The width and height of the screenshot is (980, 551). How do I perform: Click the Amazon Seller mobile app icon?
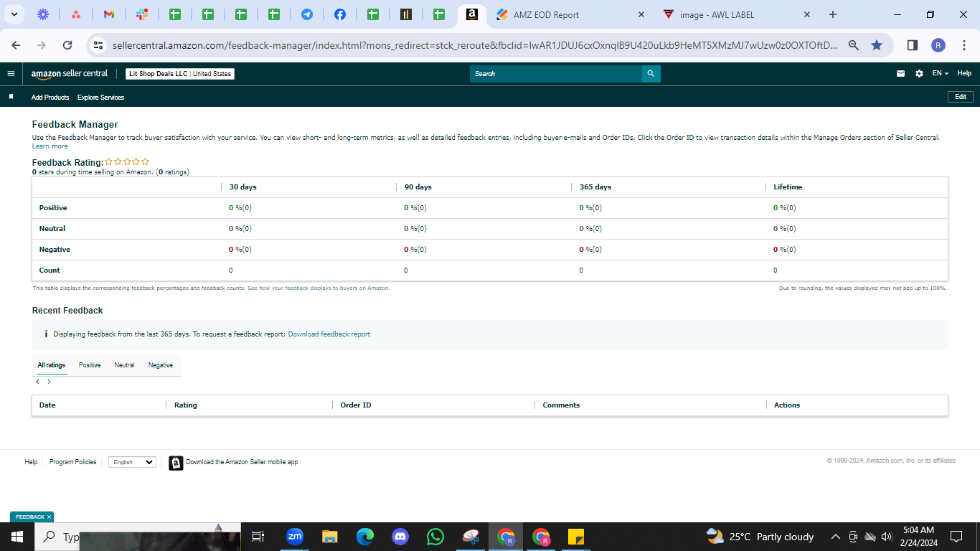[x=176, y=463]
